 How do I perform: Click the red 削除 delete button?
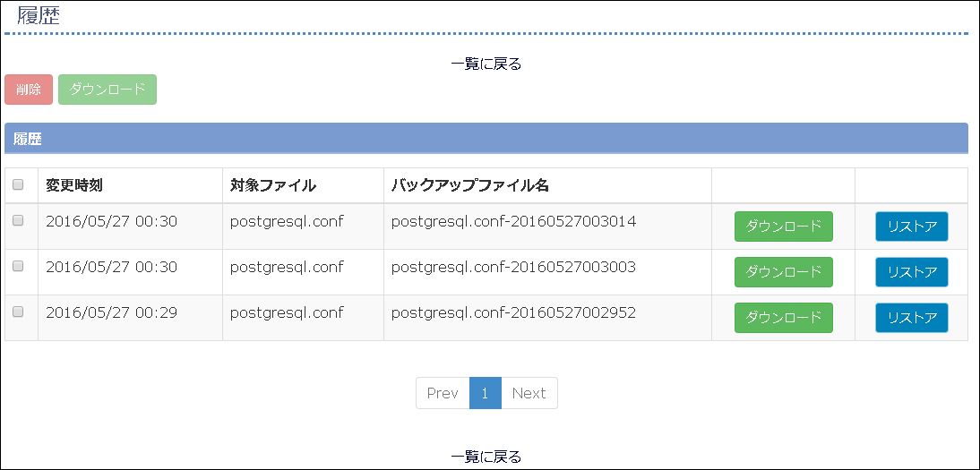click(x=29, y=90)
